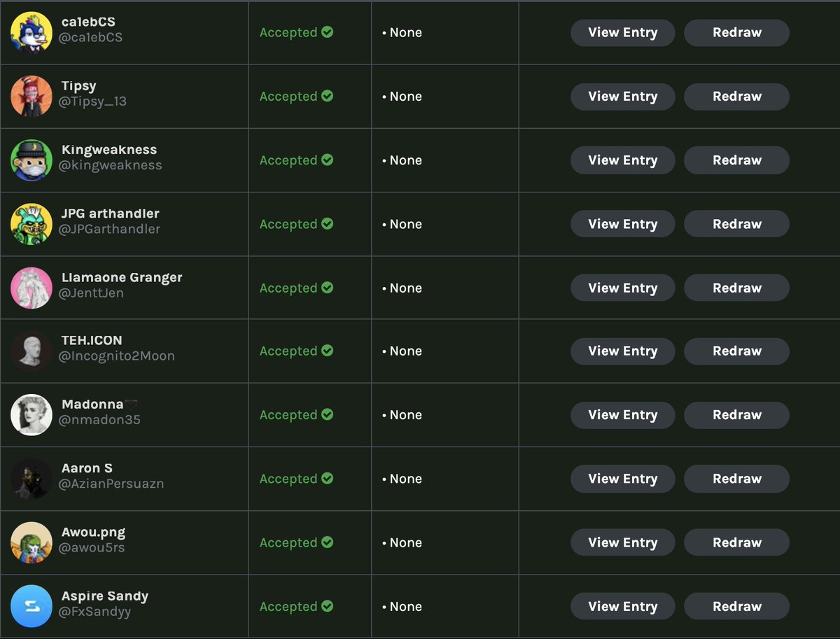This screenshot has height=639, width=840.
Task: Redraw the Madonna entry
Action: click(x=736, y=415)
